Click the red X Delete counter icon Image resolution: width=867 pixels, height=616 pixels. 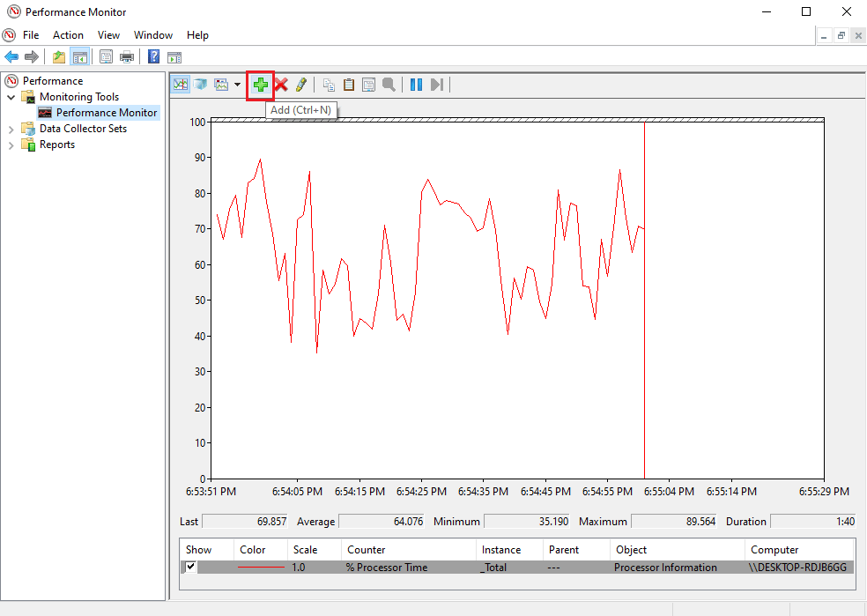point(281,85)
